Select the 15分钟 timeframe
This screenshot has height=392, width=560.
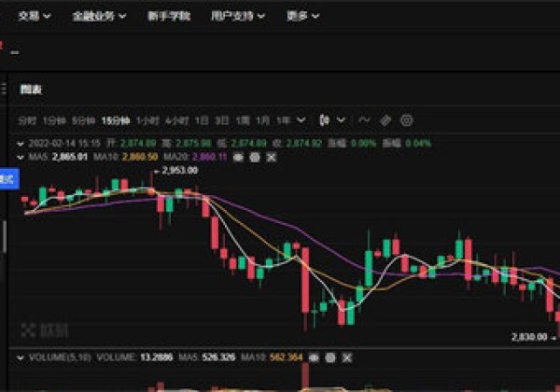[116, 120]
